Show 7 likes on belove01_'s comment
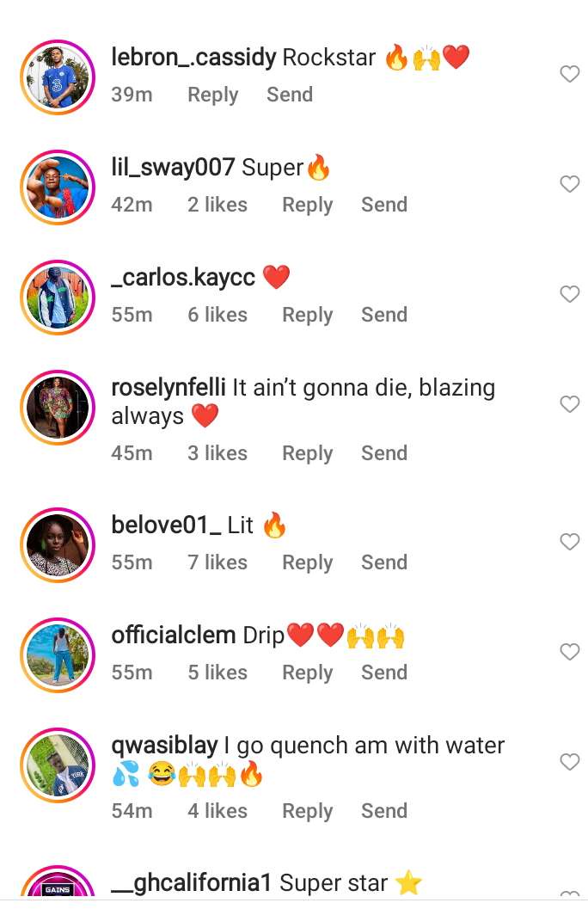This screenshot has width=588, height=909. (x=217, y=562)
